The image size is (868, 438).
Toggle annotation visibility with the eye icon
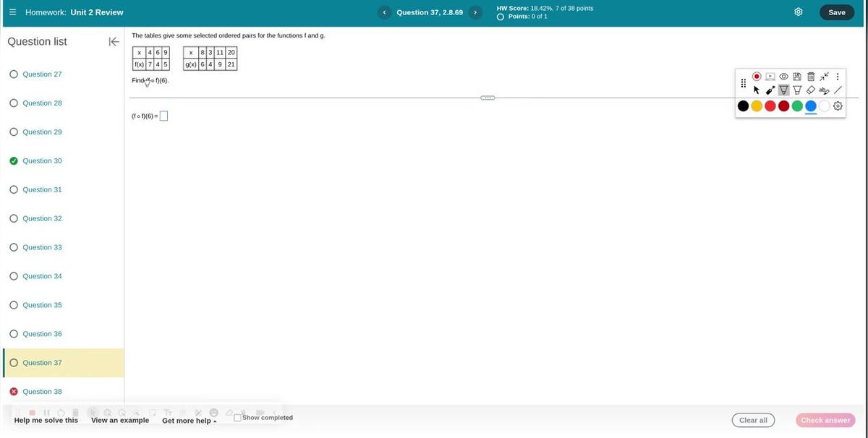click(783, 76)
